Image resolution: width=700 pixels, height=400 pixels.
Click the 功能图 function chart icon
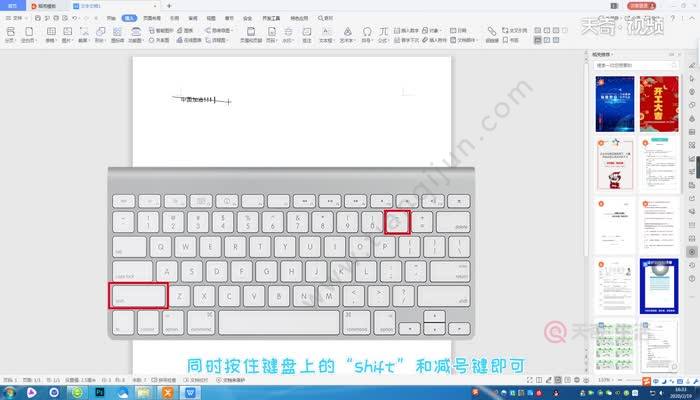(136, 34)
